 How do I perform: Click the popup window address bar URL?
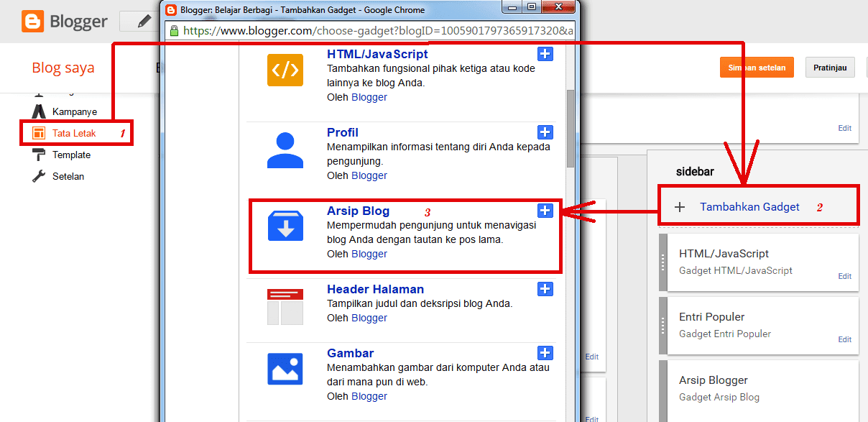click(379, 31)
